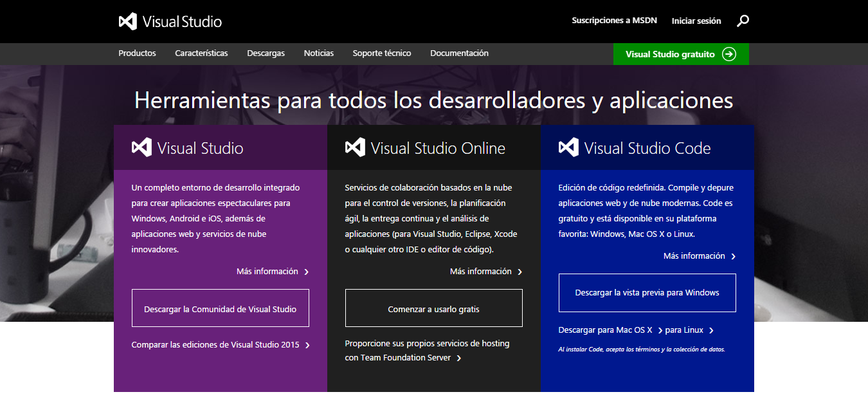
Task: Click Visual Studio Code card title
Action: tap(647, 148)
